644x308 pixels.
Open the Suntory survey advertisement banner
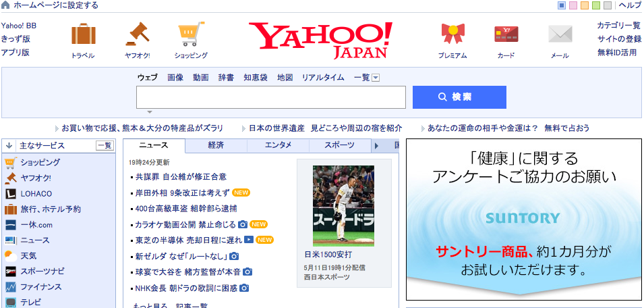tap(524, 220)
